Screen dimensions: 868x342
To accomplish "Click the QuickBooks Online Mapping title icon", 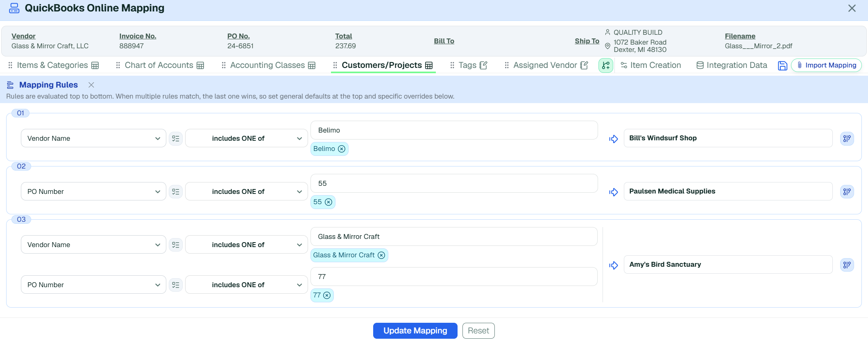I will tap(14, 8).
